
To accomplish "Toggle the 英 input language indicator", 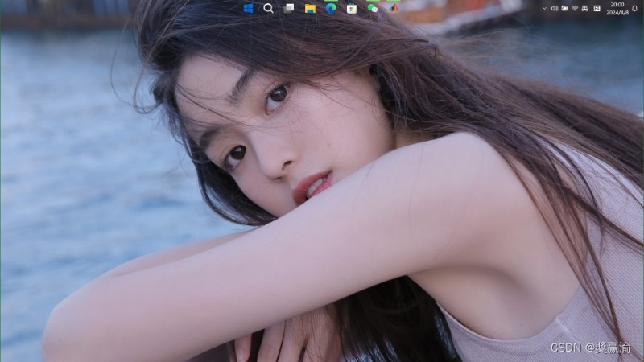I will click(x=585, y=8).
